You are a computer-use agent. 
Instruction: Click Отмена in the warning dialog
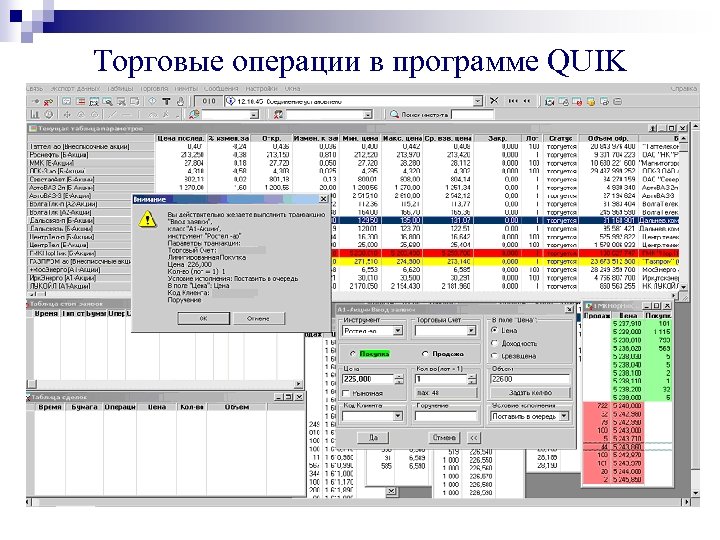(259, 318)
